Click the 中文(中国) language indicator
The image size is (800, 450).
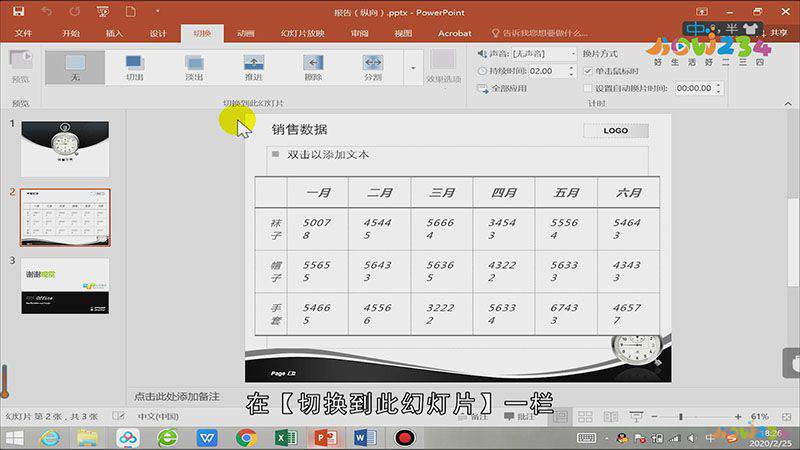coord(158,416)
